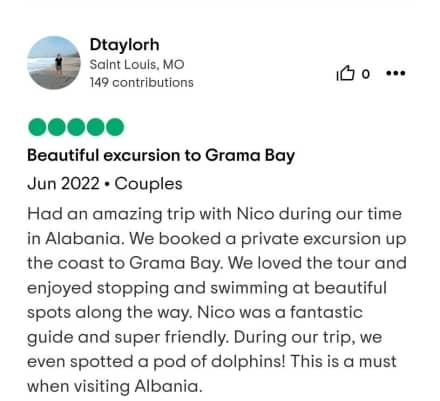Viewport: 440px width, 401px height.
Task: Click the final word Albania. in review
Action: pos(168,386)
